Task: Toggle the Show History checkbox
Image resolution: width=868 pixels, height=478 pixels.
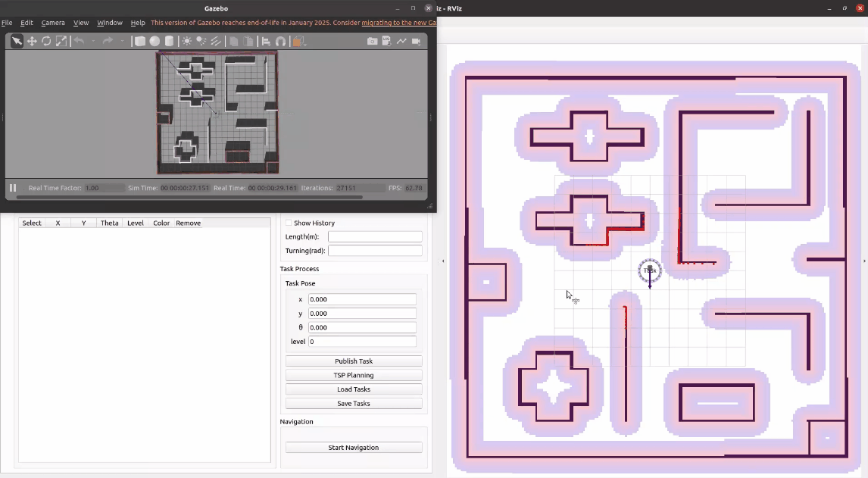Action: tap(289, 223)
